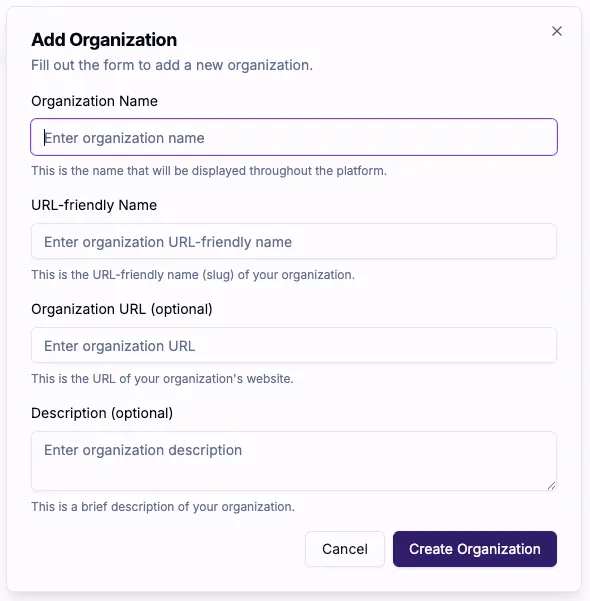Click the URL-friendly Name label

(x=94, y=205)
